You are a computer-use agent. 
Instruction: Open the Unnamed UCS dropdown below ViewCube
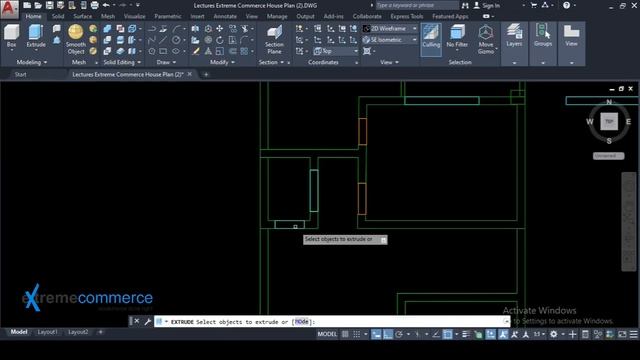coord(609,156)
